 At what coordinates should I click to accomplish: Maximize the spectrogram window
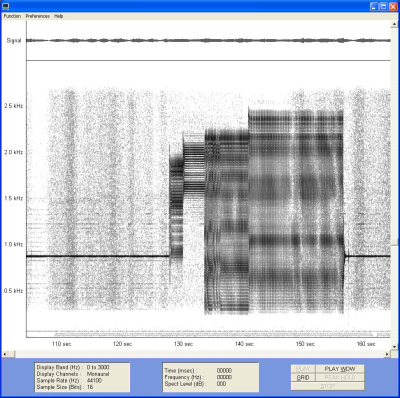pyautogui.click(x=384, y=6)
